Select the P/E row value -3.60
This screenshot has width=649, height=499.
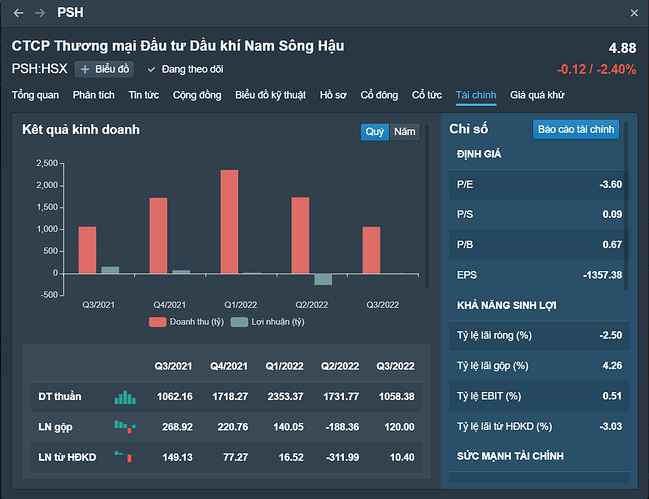pyautogui.click(x=611, y=185)
